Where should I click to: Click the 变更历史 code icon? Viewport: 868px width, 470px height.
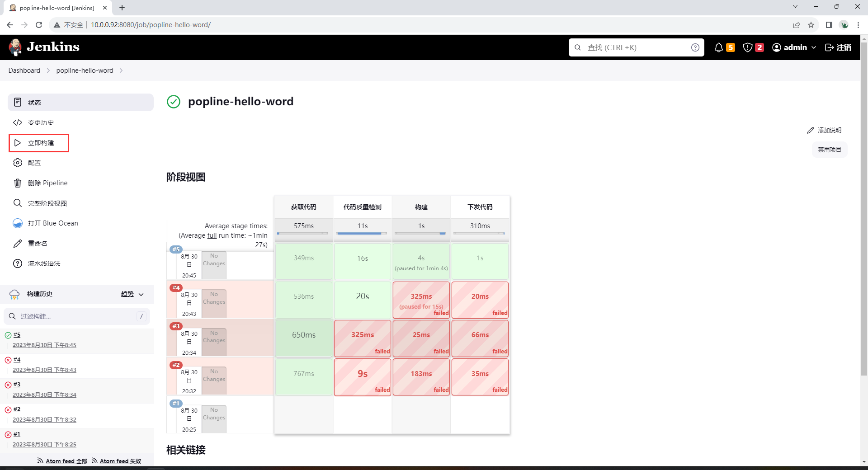click(x=18, y=122)
